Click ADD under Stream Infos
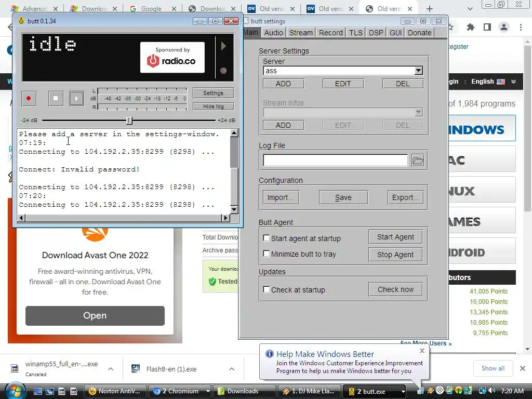 pyautogui.click(x=283, y=125)
